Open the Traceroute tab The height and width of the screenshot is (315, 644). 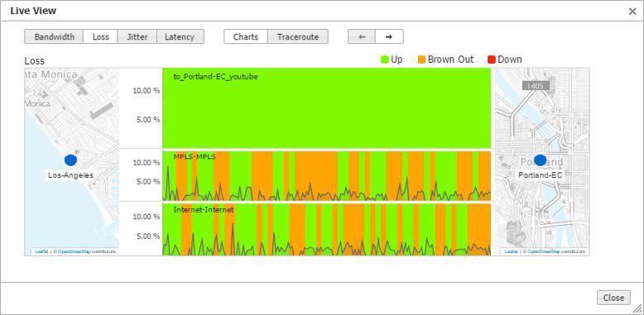298,36
